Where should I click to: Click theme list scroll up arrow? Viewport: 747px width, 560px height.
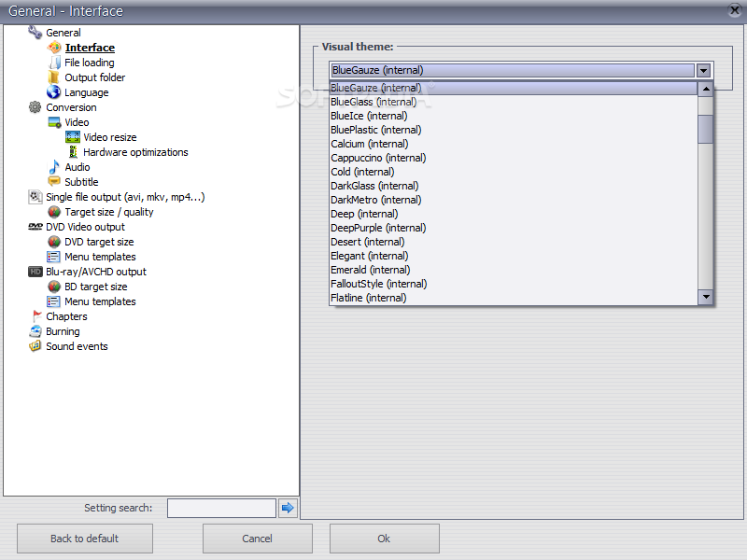tap(706, 89)
